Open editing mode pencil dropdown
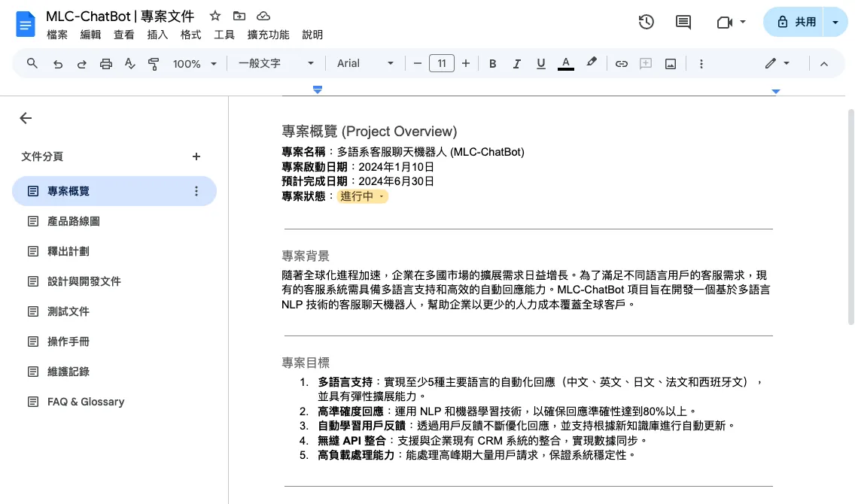The image size is (855, 504). (777, 64)
